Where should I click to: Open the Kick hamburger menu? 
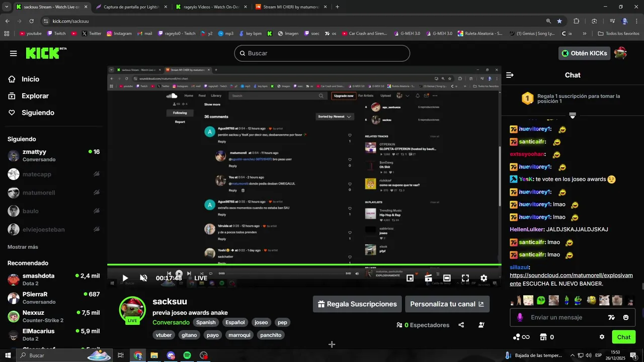tap(13, 53)
